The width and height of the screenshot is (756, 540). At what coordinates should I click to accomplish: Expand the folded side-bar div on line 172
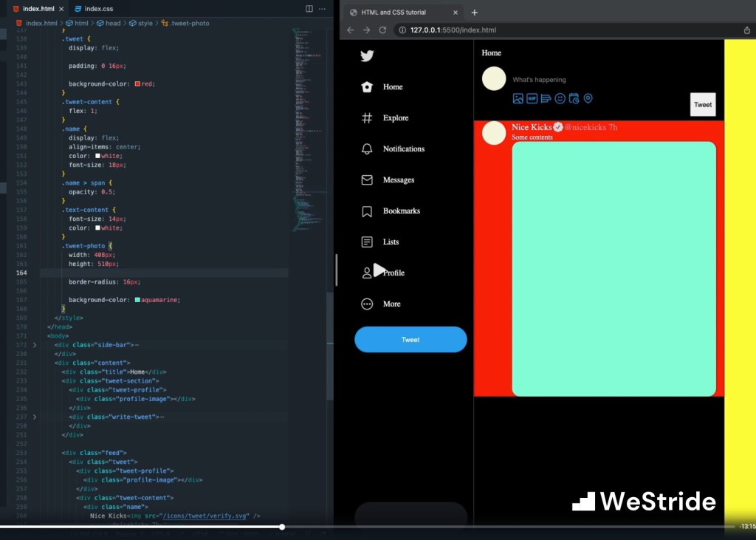coord(35,345)
